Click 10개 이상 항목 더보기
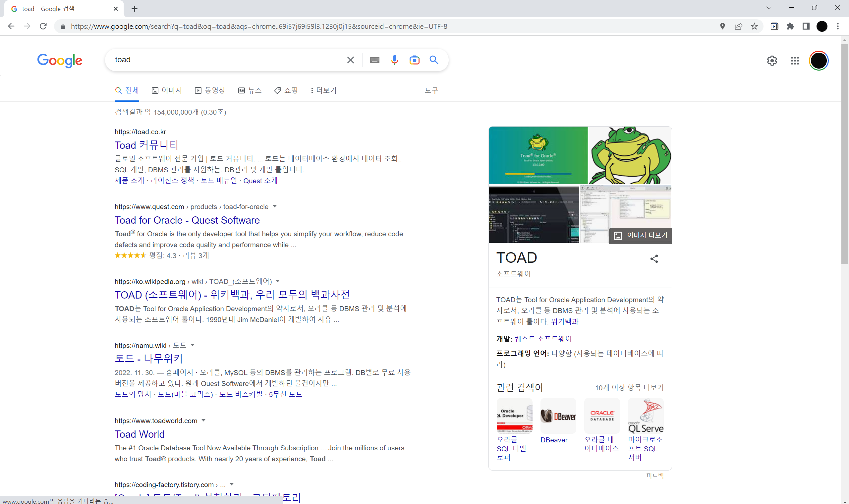The height and width of the screenshot is (504, 849). 629,387
